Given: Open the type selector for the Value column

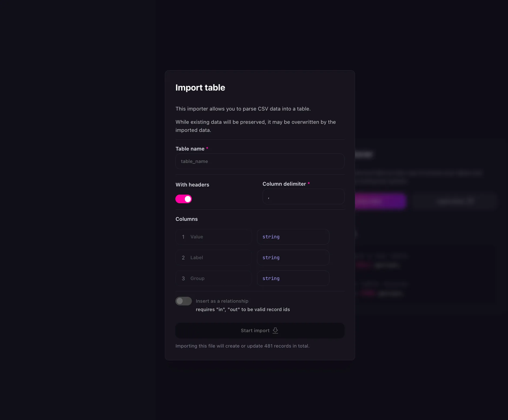Looking at the screenshot, I should coord(293,237).
